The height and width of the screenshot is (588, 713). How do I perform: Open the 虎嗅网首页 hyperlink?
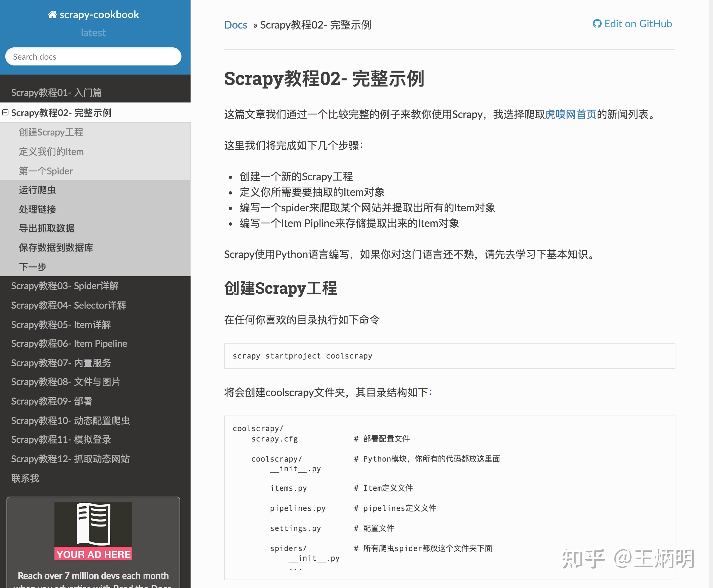click(570, 114)
